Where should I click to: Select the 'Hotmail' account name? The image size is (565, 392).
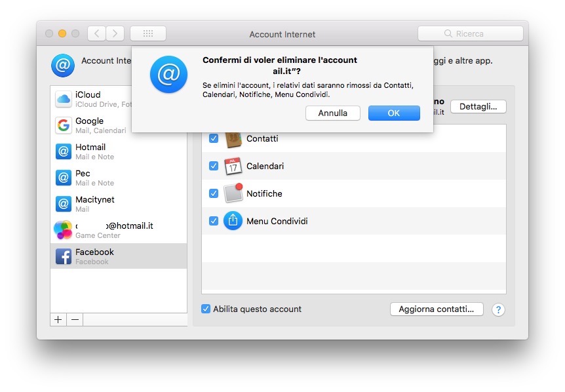90,147
